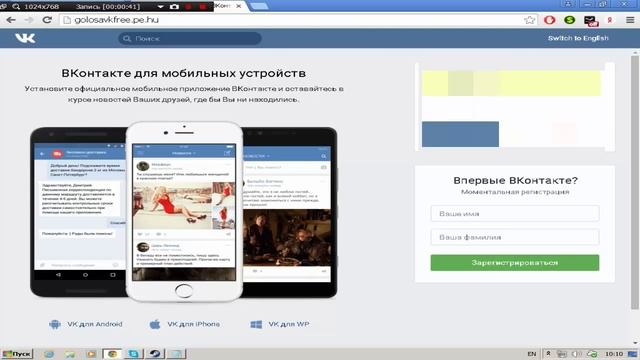
Task: Open the Steam taskbar button
Action: coord(155,354)
